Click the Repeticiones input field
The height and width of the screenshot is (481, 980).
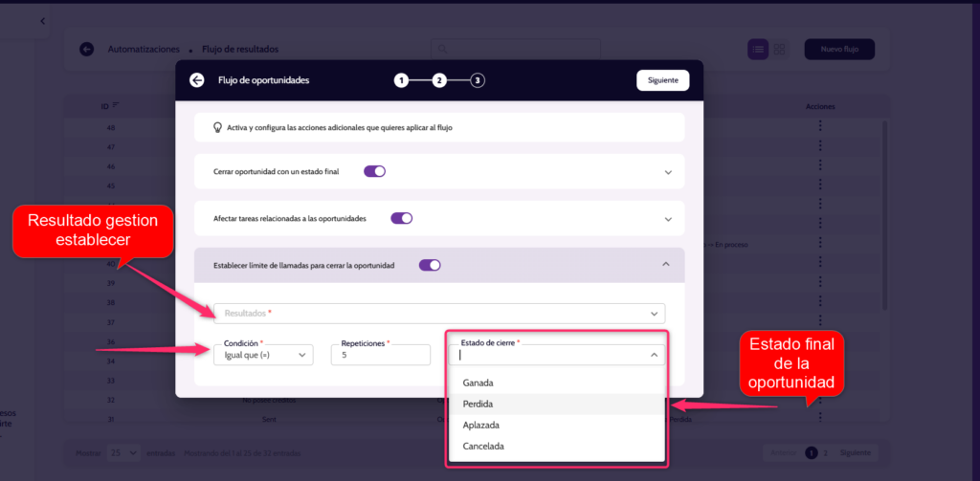[381, 354]
